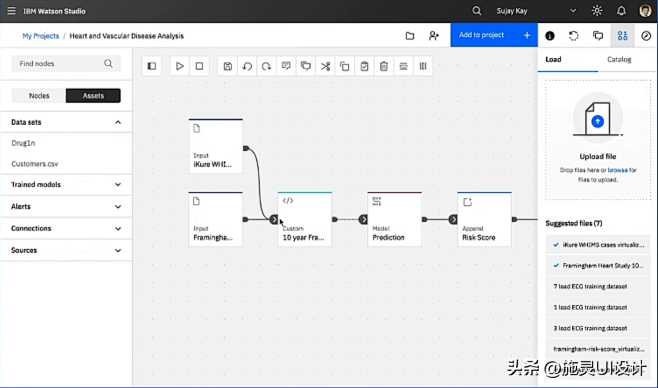Run the flow with the play icon

coord(180,66)
